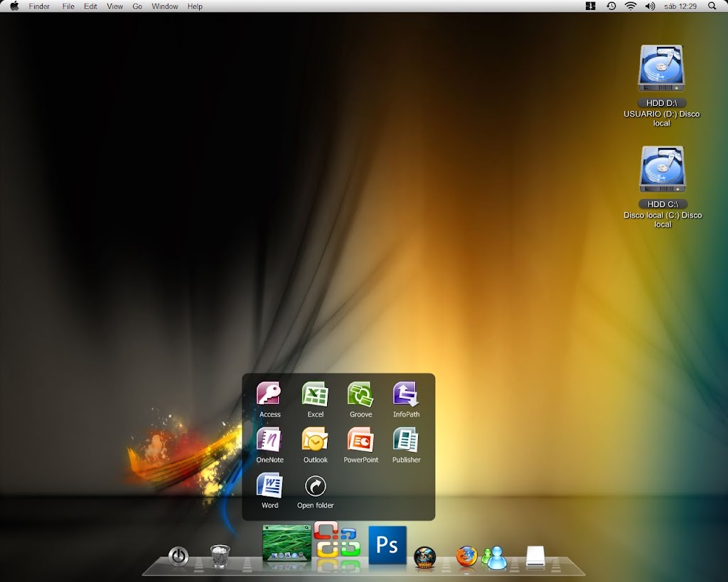This screenshot has height=582, width=728.
Task: Open the HDD D:\ drive icon
Action: tap(661, 68)
